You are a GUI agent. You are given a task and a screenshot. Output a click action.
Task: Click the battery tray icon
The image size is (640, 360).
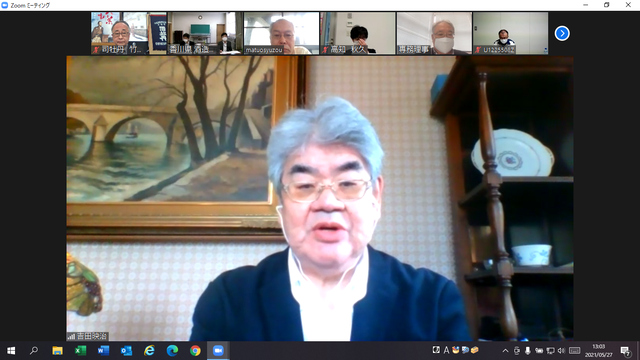tap(539, 351)
